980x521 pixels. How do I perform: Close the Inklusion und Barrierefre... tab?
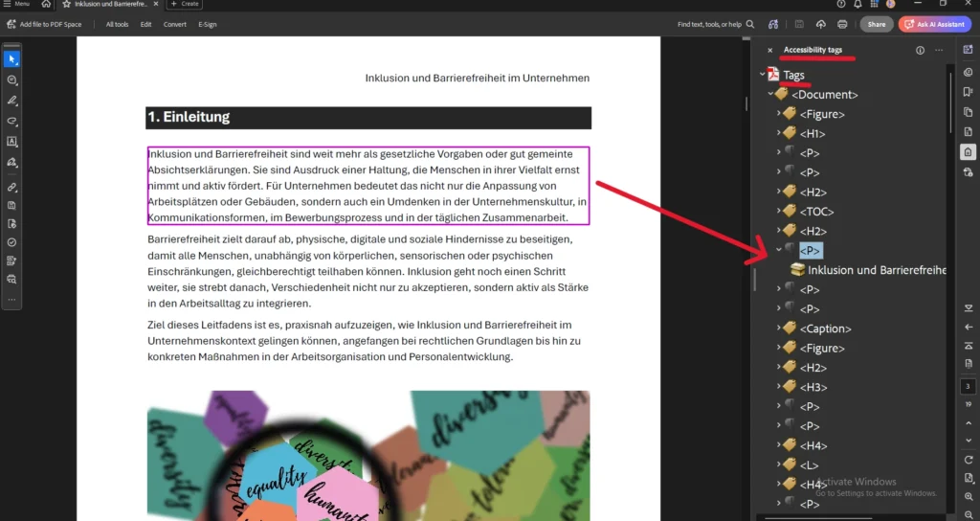156,4
